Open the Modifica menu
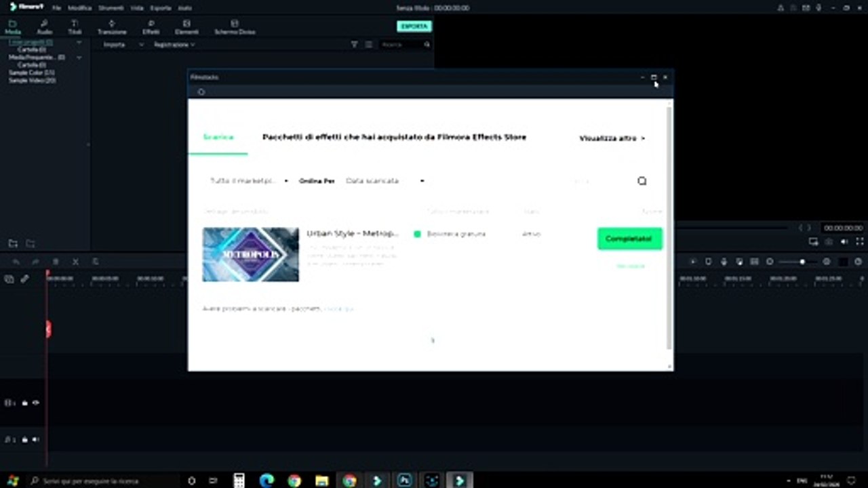Screen dimensions: 868x488 79,8
